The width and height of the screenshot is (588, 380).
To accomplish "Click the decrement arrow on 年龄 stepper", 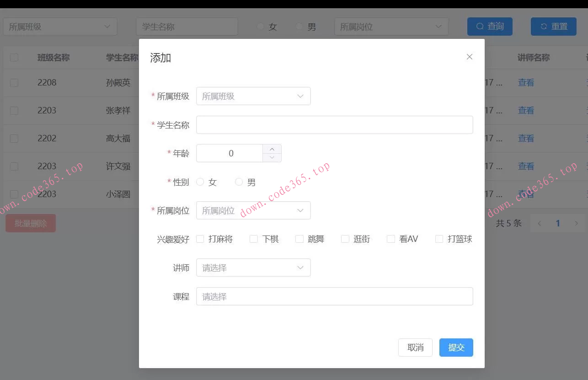I will tap(272, 158).
